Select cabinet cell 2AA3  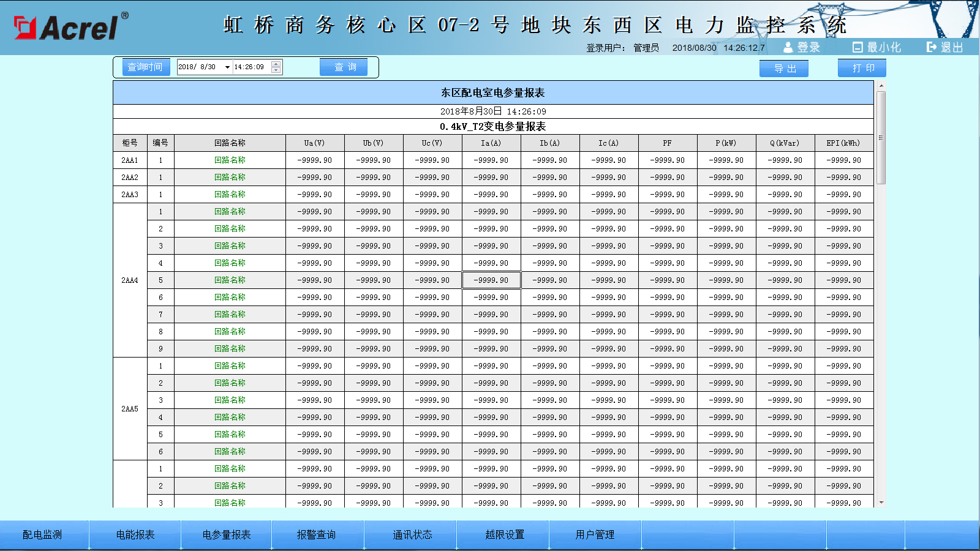(x=130, y=195)
